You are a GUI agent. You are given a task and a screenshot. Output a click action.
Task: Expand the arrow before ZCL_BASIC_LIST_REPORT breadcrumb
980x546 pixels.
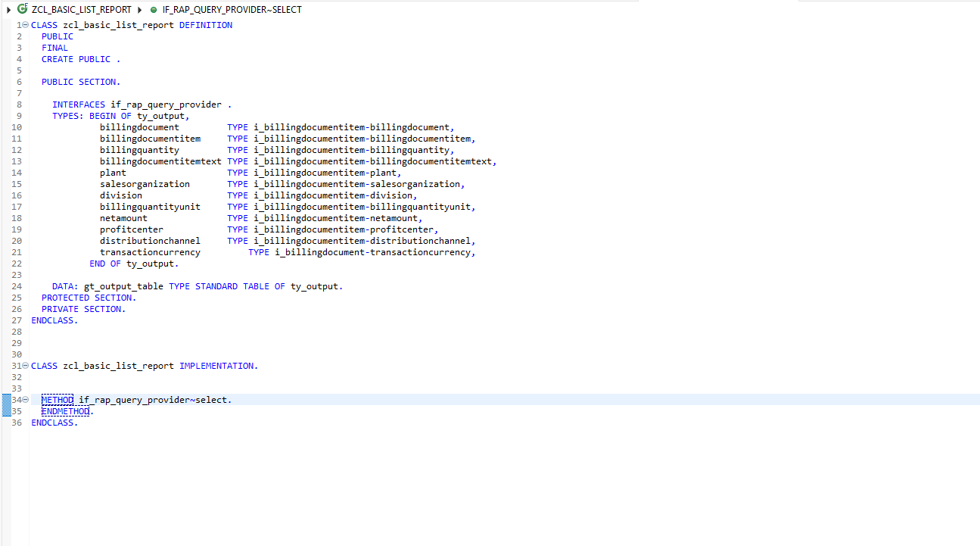(x=8, y=10)
